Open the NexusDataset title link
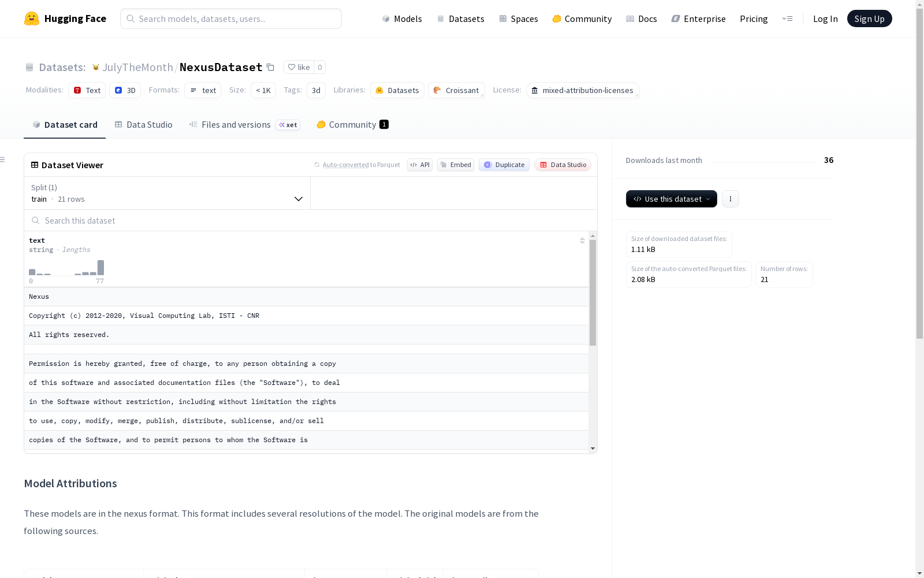Image resolution: width=924 pixels, height=578 pixels. (221, 67)
